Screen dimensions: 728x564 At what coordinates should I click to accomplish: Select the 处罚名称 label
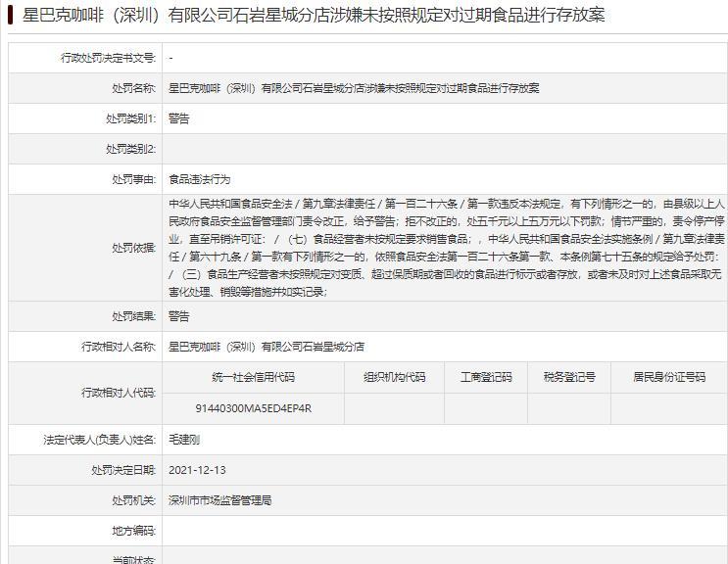(x=133, y=88)
